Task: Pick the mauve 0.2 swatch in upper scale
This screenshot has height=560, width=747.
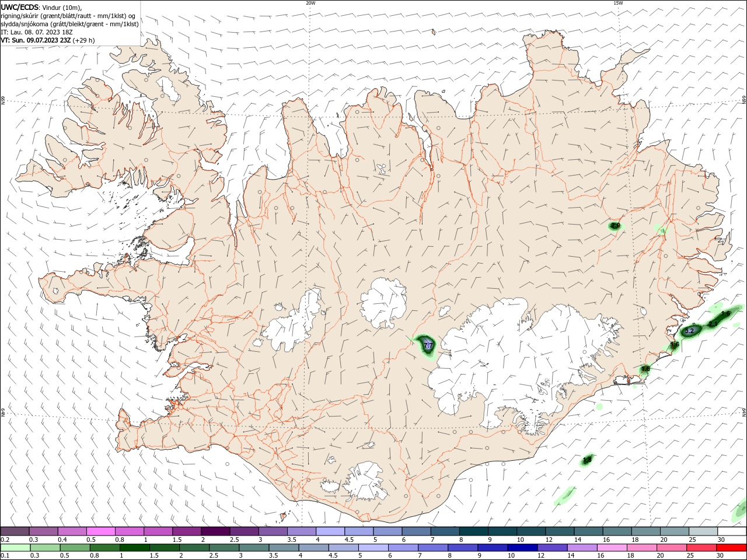Action: (15, 531)
